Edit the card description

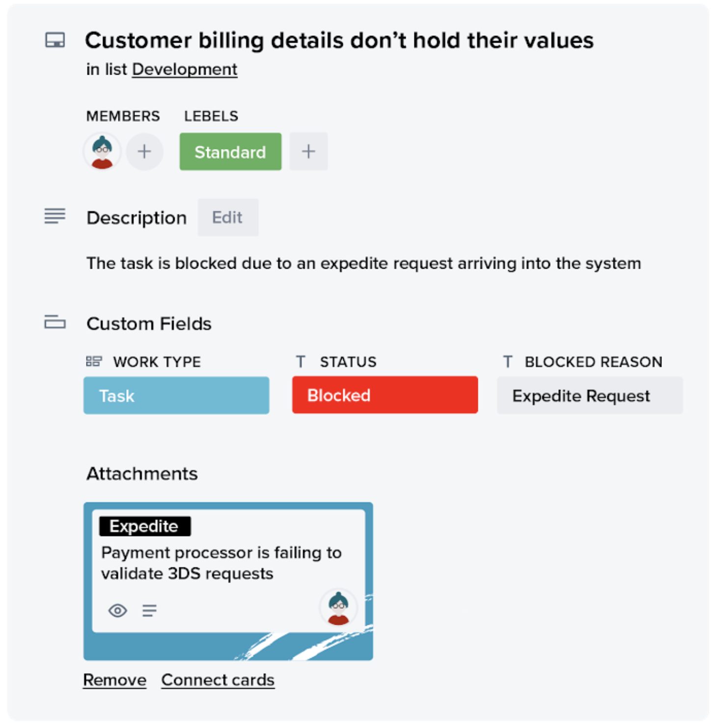(227, 217)
